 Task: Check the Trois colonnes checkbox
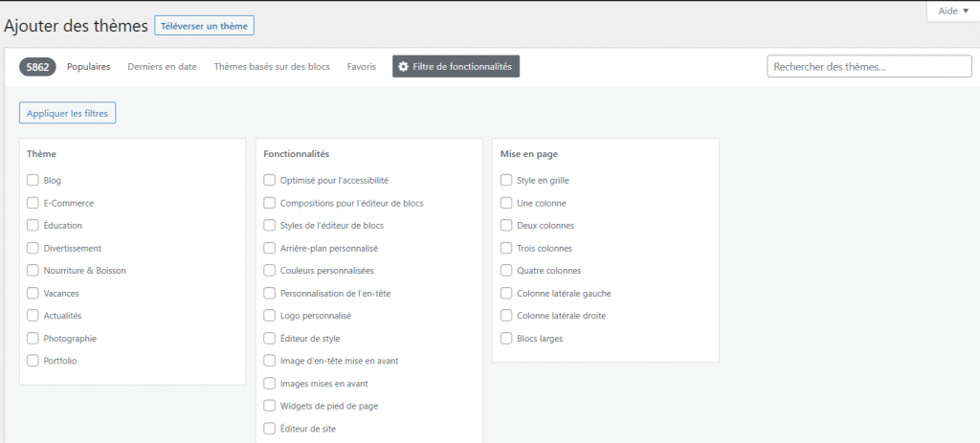(506, 248)
